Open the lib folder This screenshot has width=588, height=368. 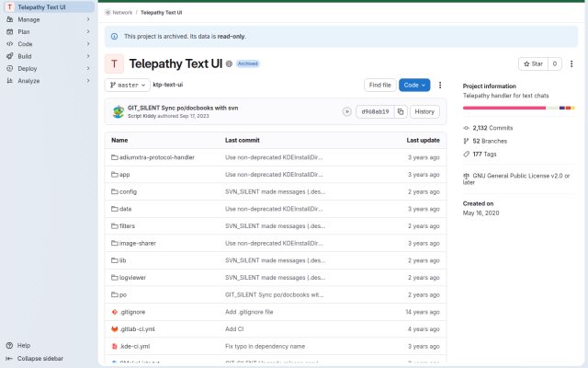click(122, 260)
